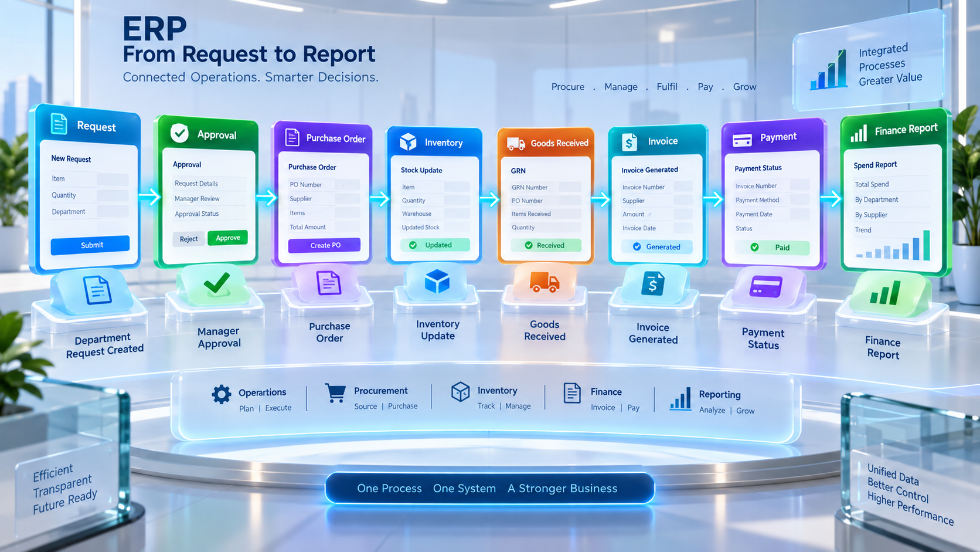Select the purple document tile above the Purchase Order label
The image size is (980, 552).
(x=328, y=283)
